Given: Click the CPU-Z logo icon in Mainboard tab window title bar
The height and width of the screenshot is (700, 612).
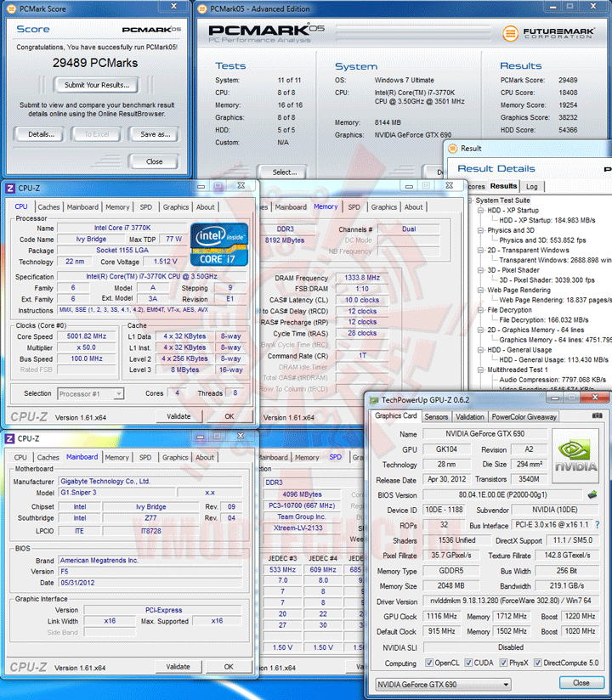Looking at the screenshot, I should [10, 438].
